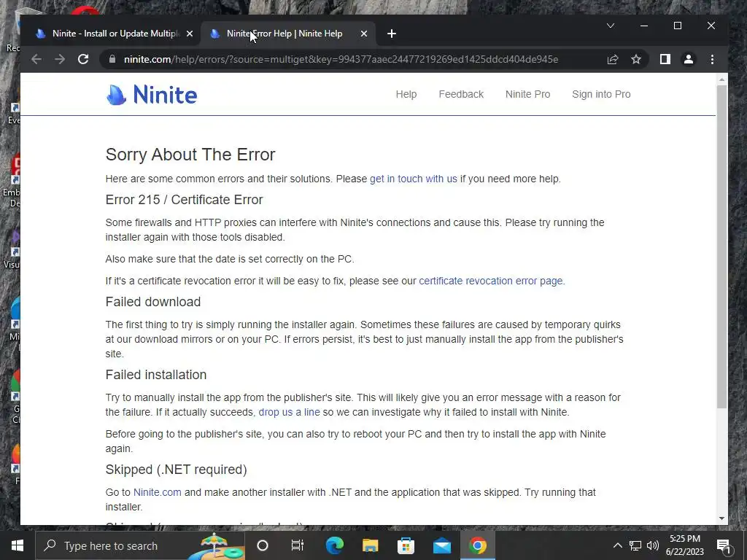Image resolution: width=747 pixels, height=560 pixels.
Task: Open the tab search chevron
Action: coord(611,26)
